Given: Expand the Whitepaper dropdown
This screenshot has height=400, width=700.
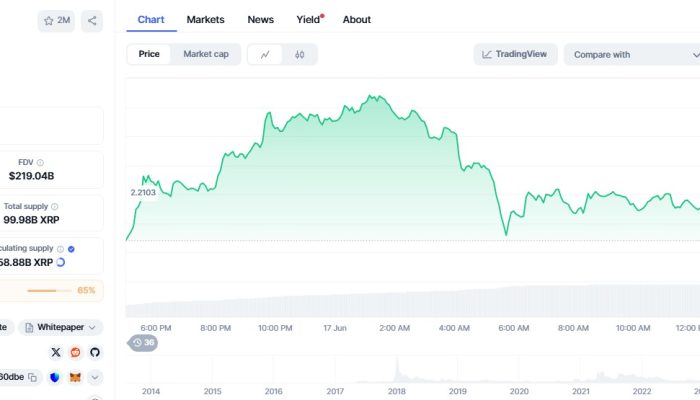Looking at the screenshot, I should [62, 327].
